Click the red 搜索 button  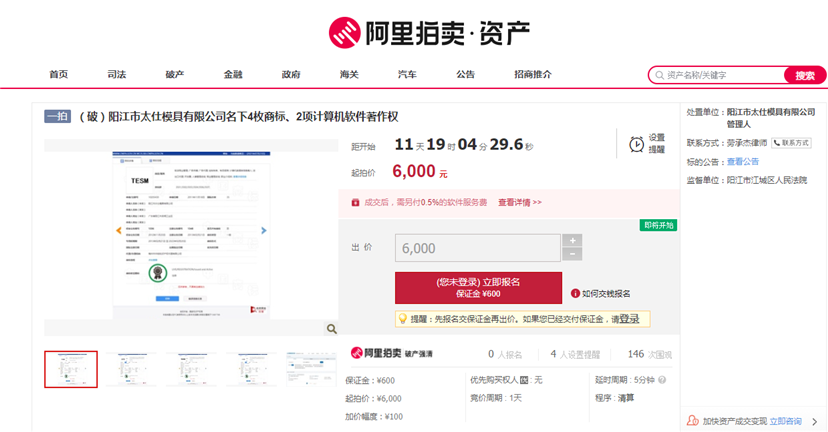[805, 76]
